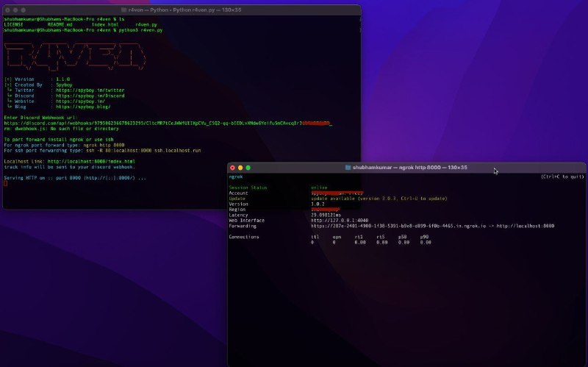
Task: Click the 'Connections' label
Action: coord(244,237)
